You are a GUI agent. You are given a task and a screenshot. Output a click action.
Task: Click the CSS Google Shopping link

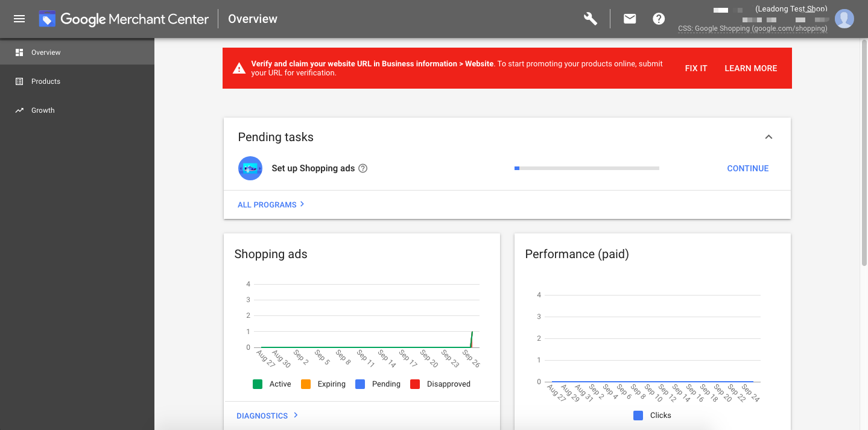click(x=752, y=28)
